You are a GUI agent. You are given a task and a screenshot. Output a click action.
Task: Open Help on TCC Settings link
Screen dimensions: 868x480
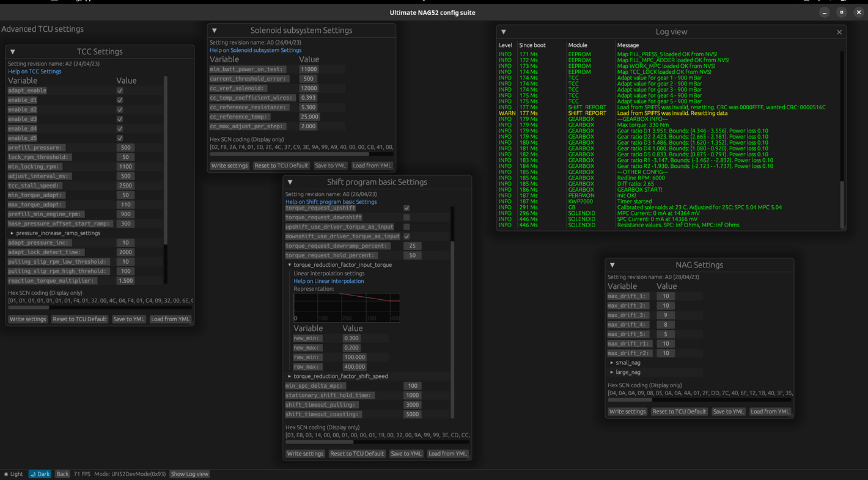coord(34,71)
